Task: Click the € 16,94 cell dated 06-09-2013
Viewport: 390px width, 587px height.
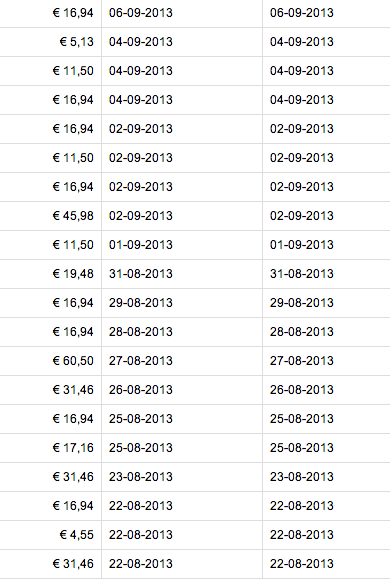Action: [x=51, y=13]
